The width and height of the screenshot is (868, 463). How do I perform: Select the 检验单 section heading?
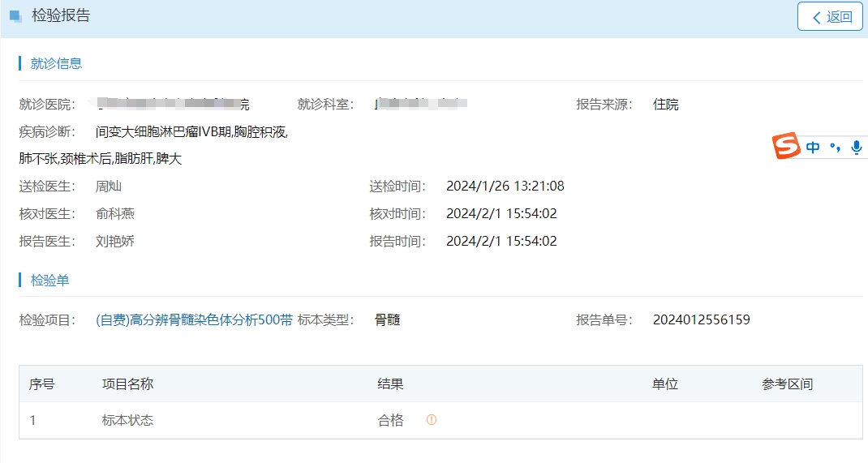click(49, 281)
